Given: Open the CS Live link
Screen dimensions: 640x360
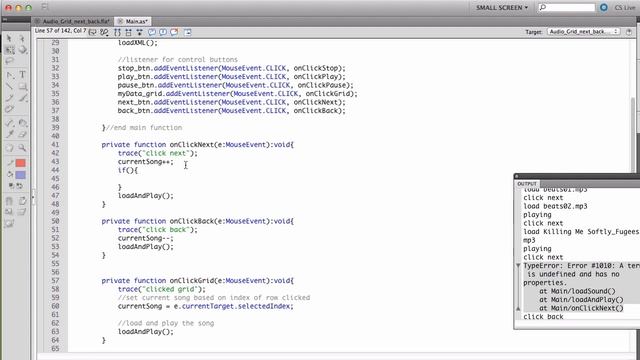Looking at the screenshot, I should [625, 8].
